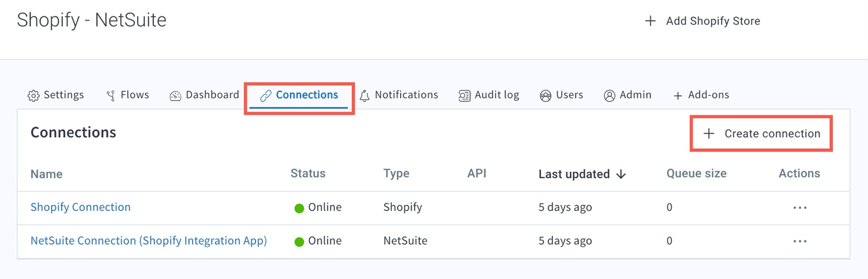Click the Flows branch icon
Image resolution: width=868 pixels, height=279 pixels.
point(110,96)
